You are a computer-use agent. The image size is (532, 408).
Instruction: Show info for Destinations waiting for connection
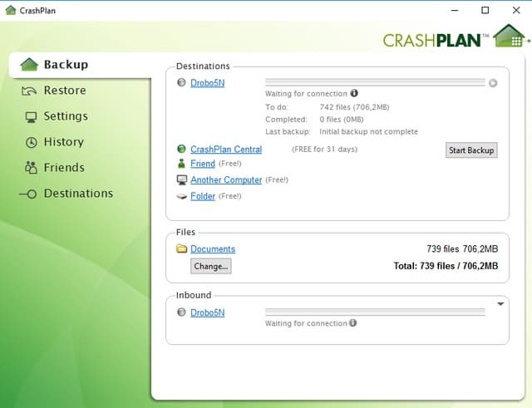tap(354, 93)
